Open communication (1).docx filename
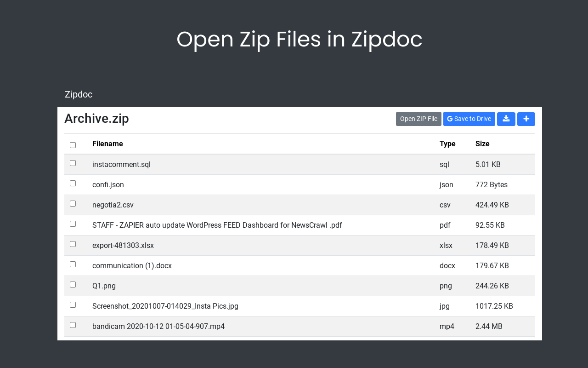This screenshot has width=588, height=368. pyautogui.click(x=132, y=265)
